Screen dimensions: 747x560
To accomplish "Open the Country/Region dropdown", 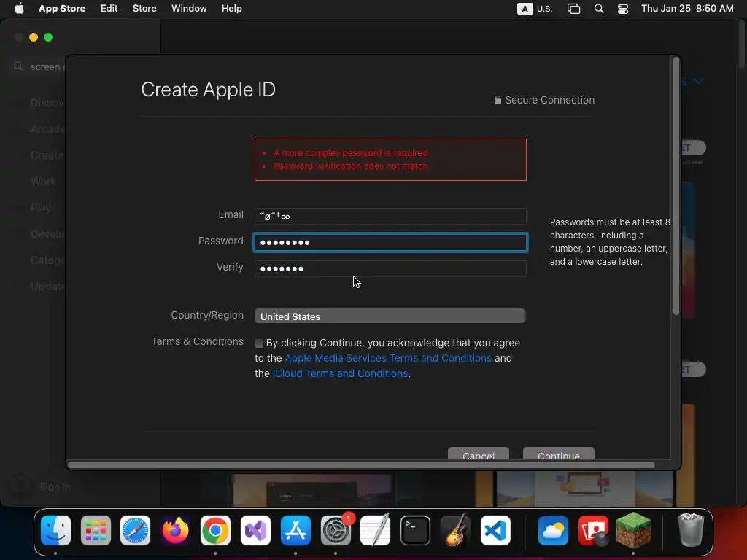I will click(x=390, y=316).
